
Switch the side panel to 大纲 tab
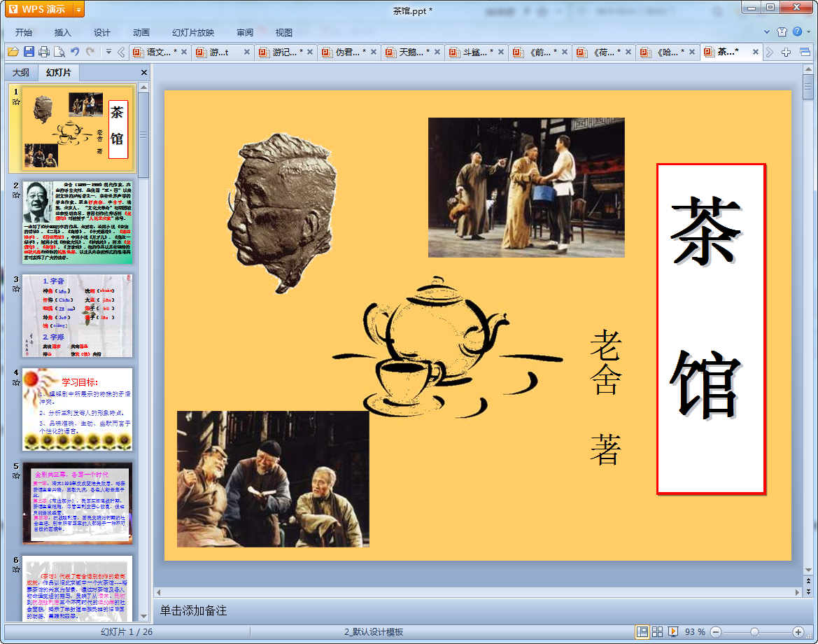[x=21, y=73]
